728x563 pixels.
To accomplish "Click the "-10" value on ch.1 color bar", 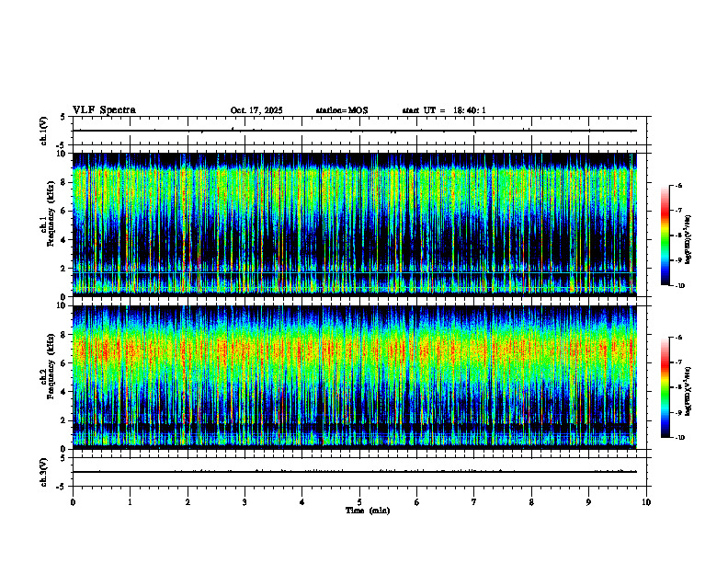I will pyautogui.click(x=679, y=286).
